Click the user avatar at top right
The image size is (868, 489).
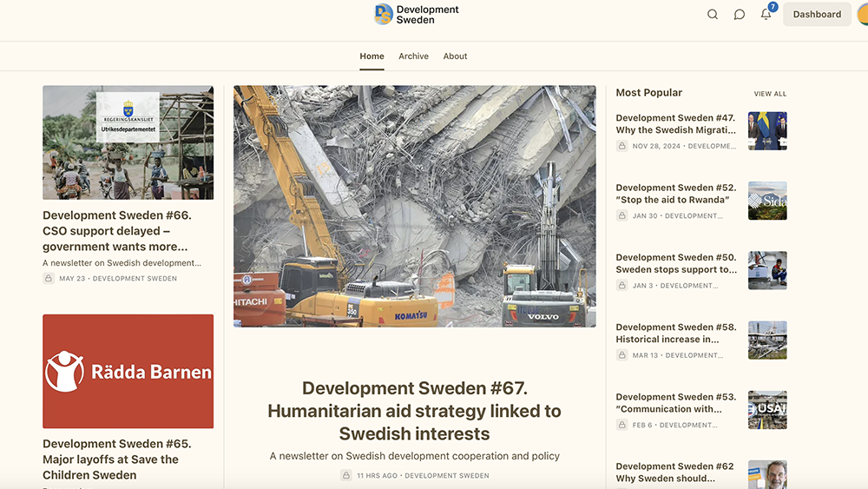[x=863, y=15]
